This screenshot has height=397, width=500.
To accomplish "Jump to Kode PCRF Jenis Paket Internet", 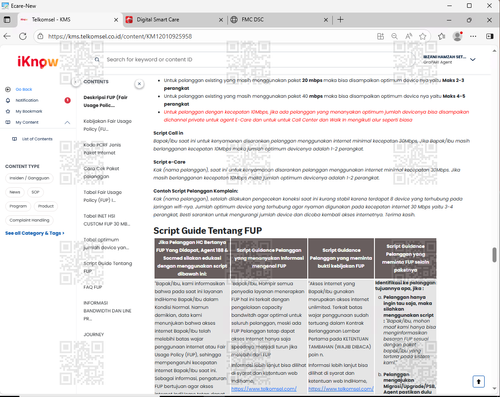I will [x=102, y=149].
